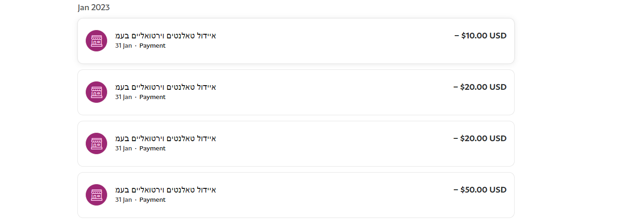Click merchant name on the second $20.00 payment

point(166,138)
